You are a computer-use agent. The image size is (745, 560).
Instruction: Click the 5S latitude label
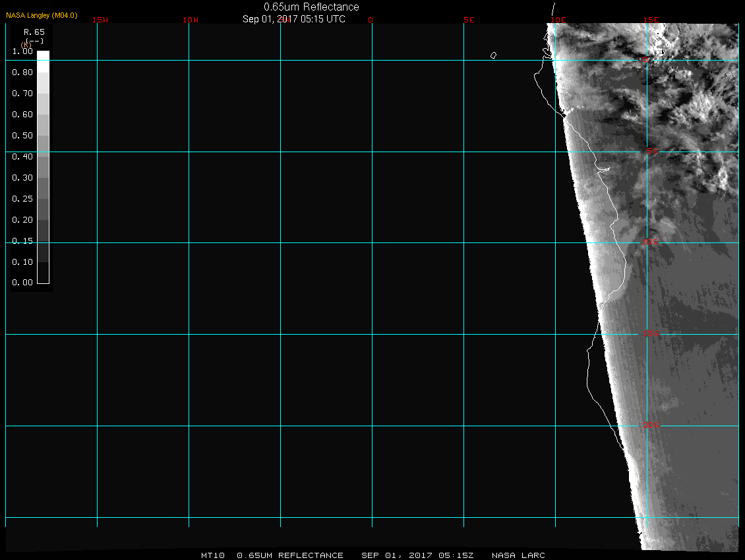click(x=652, y=152)
